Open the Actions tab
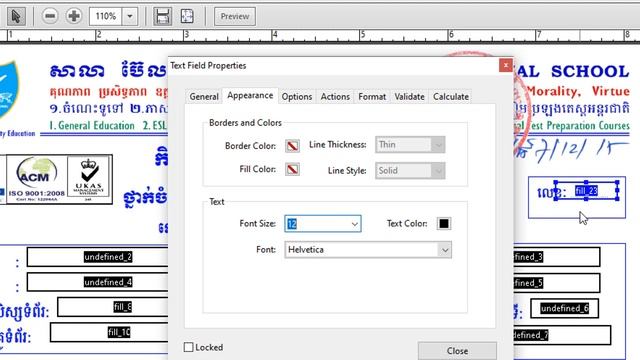 pos(335,97)
